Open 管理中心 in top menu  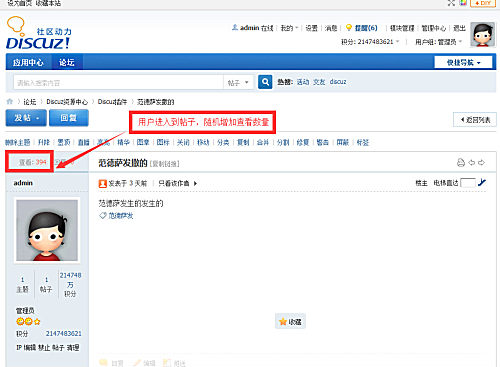point(434,28)
